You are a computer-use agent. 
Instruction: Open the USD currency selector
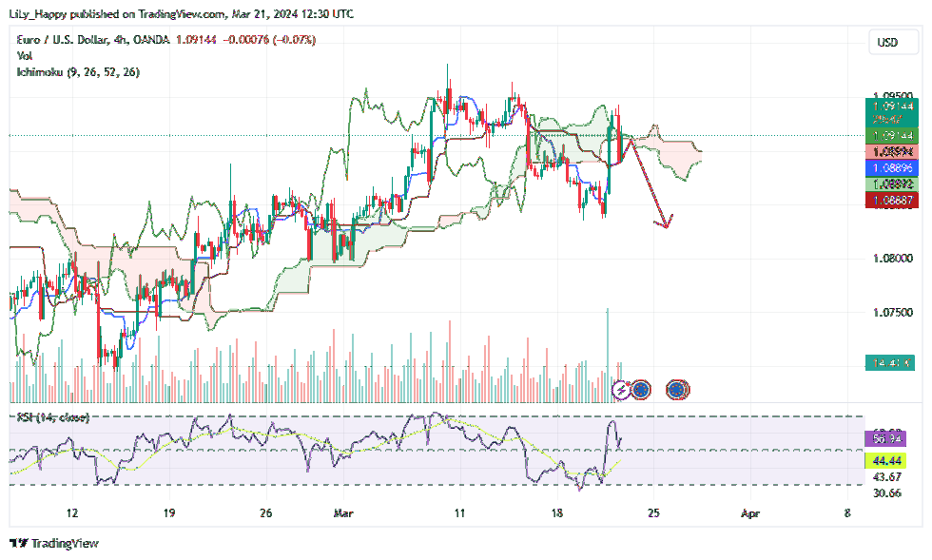[893, 42]
